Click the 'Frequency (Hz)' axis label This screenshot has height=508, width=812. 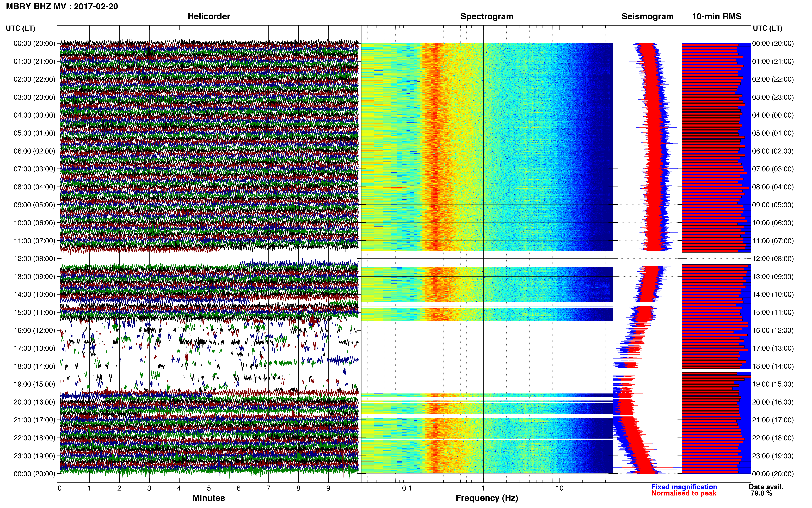(487, 498)
